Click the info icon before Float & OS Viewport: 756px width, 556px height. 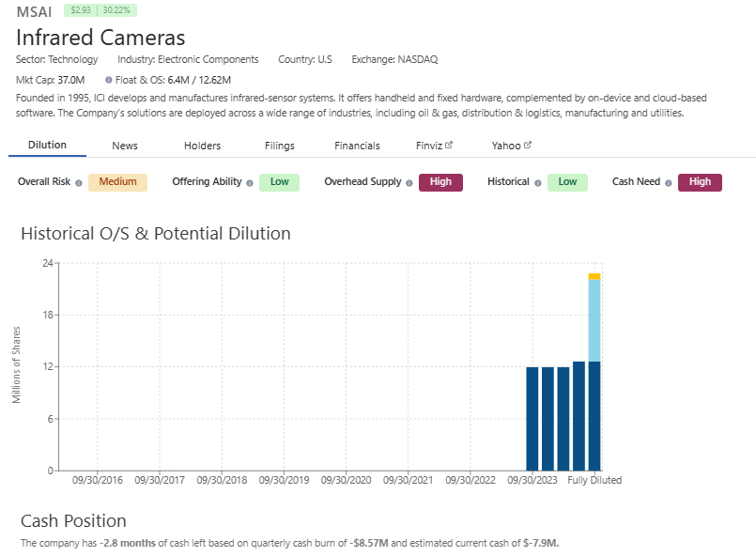[x=109, y=81]
